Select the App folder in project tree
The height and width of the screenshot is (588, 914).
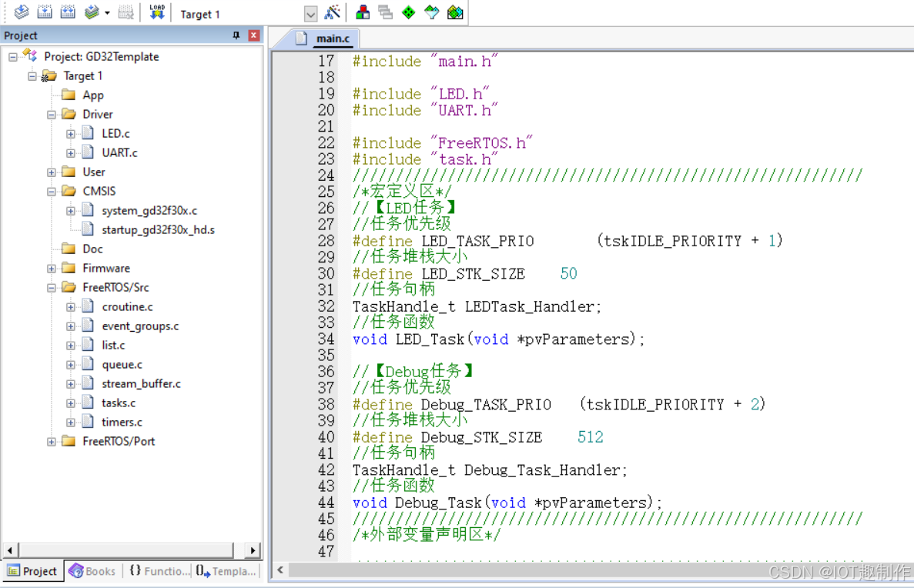[92, 95]
